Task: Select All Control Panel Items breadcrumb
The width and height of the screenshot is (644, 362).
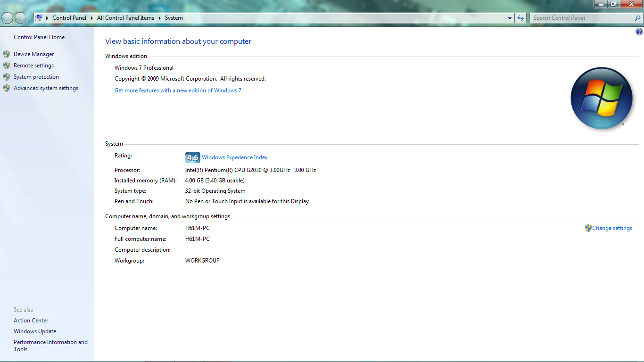Action: pos(125,18)
